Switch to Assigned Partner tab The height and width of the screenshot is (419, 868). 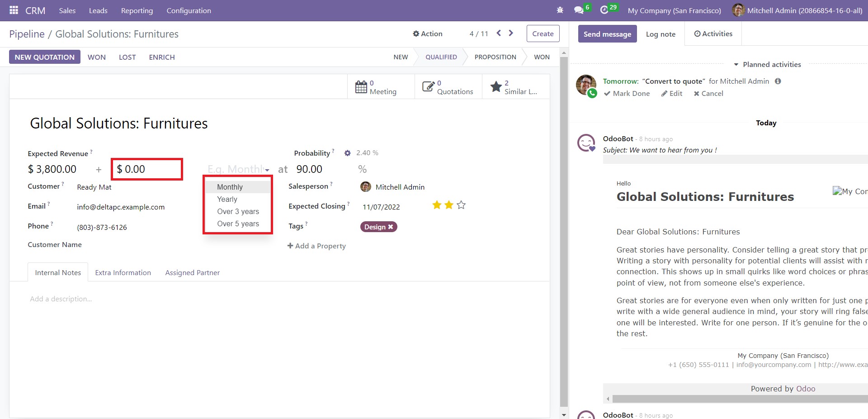click(x=192, y=272)
